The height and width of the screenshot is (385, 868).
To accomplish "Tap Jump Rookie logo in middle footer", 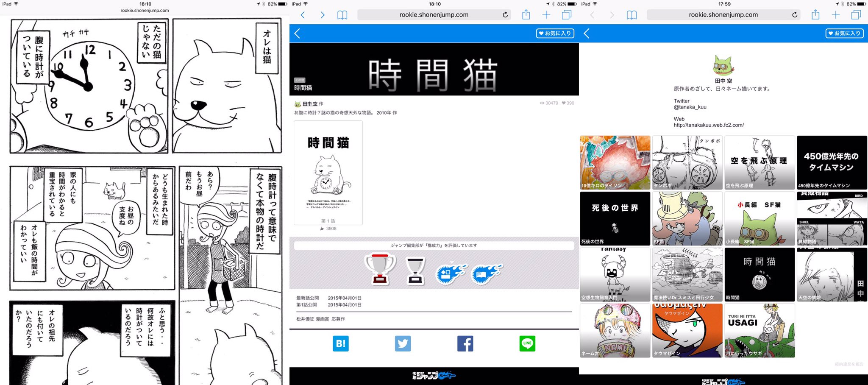I will (x=434, y=375).
